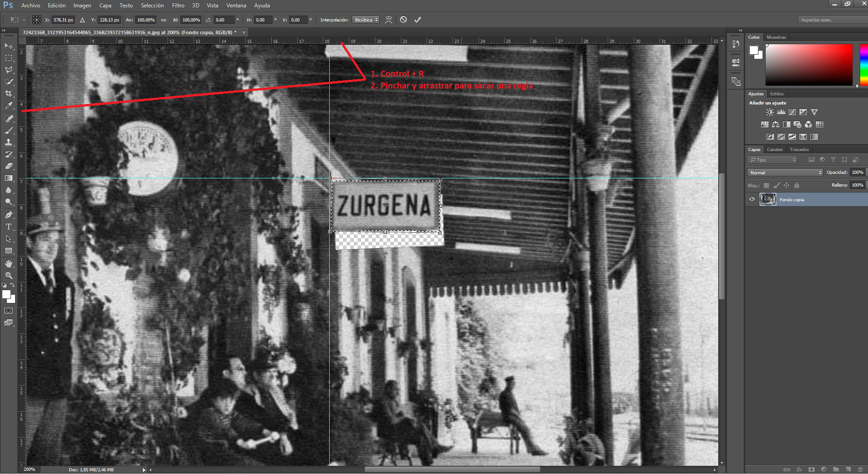Open the layer filter Tipo dropdown
Screen dimensions: 868x474
[x=773, y=160]
